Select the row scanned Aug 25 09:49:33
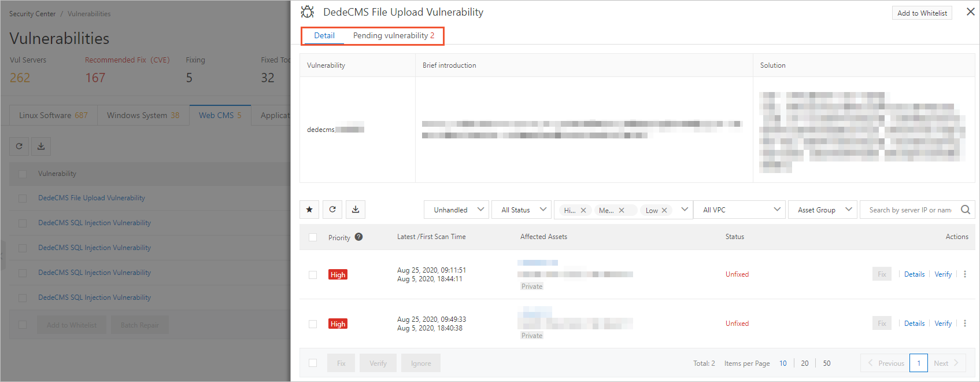This screenshot has height=382, width=980. pyautogui.click(x=313, y=324)
